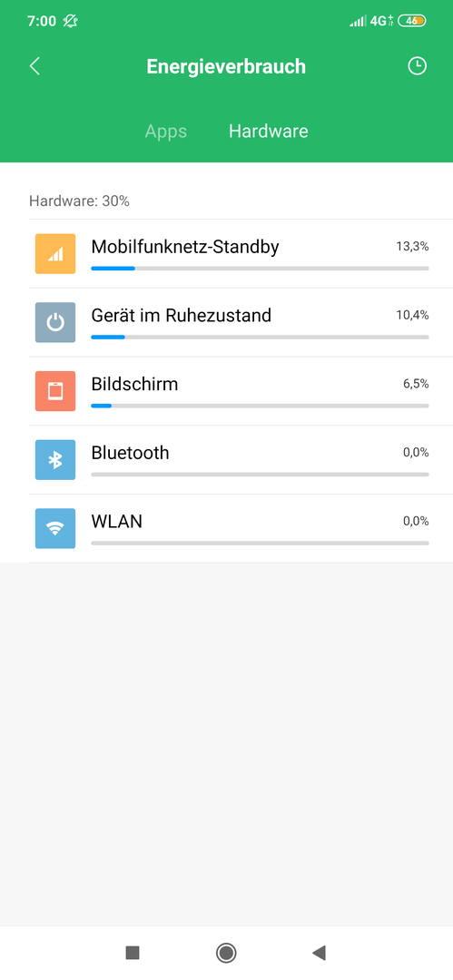
Task: Tap the circular home navigation button
Action: (x=226, y=953)
